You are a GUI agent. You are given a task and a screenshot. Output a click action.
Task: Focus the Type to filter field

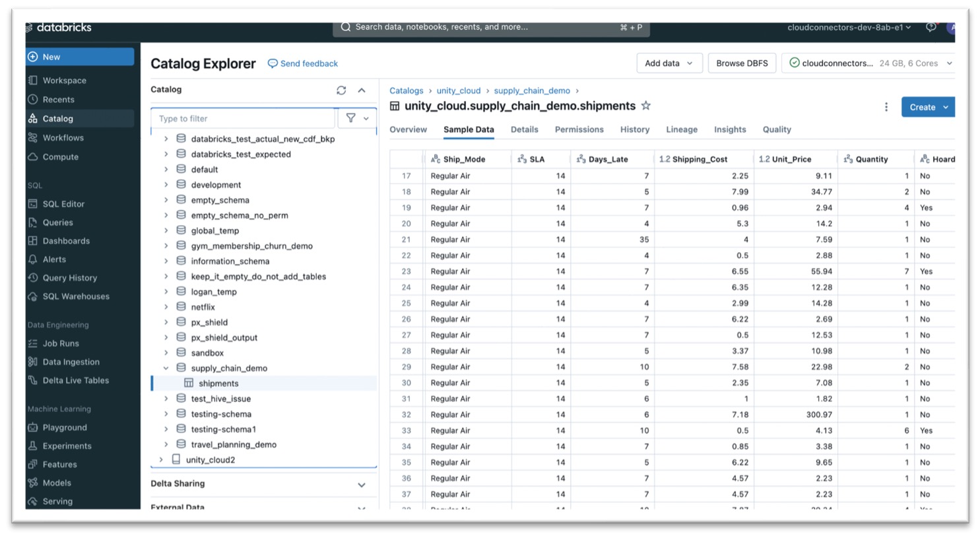click(x=244, y=119)
